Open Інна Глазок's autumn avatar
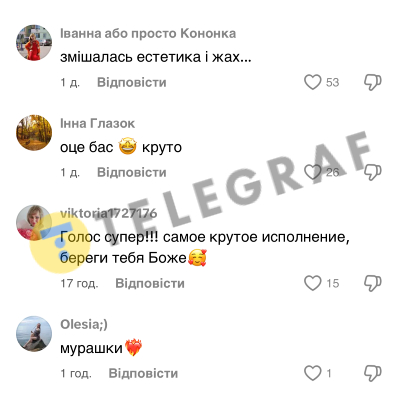Viewport: 400px width, 400px height. pyautogui.click(x=34, y=133)
